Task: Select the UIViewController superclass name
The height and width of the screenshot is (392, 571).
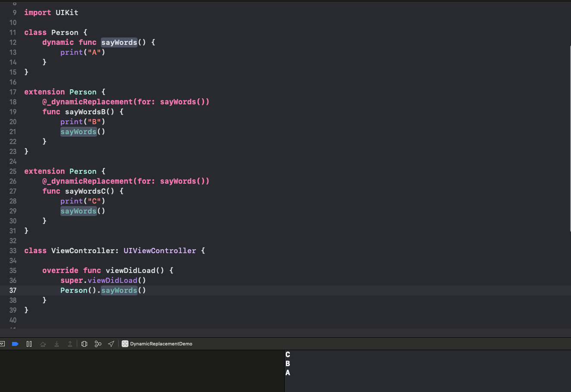Action: point(160,251)
